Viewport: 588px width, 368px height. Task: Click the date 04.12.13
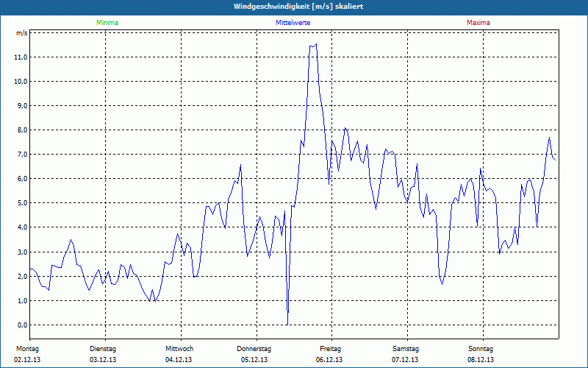click(179, 360)
